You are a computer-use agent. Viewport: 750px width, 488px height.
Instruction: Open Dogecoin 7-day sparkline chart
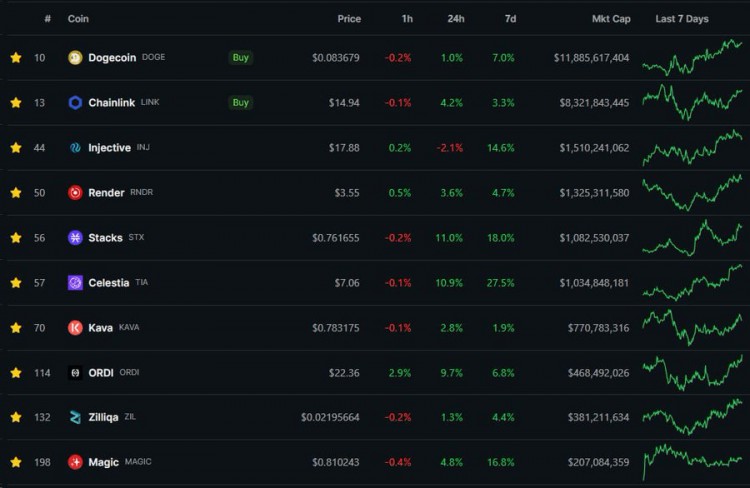pyautogui.click(x=692, y=58)
